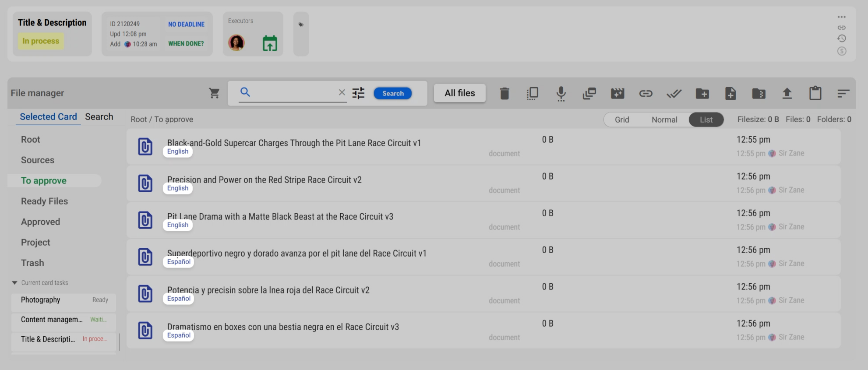Click the trash delete icon in toolbar

tap(505, 93)
